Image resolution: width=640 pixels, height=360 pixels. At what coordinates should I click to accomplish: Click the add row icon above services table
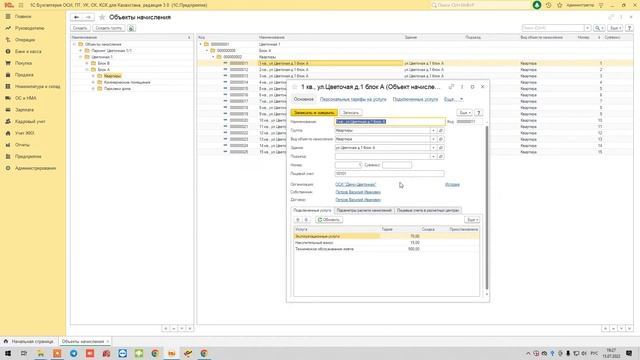tap(298, 220)
